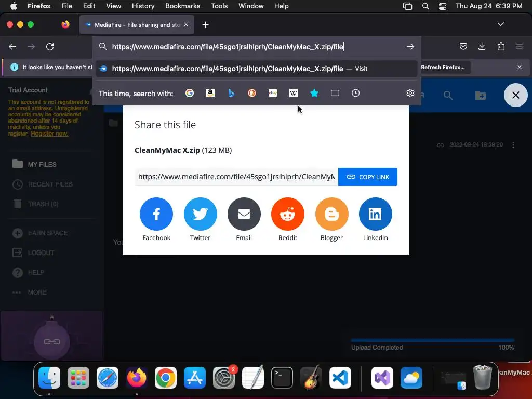Click into the Firefox address bar
This screenshot has height=399, width=532.
(256, 46)
